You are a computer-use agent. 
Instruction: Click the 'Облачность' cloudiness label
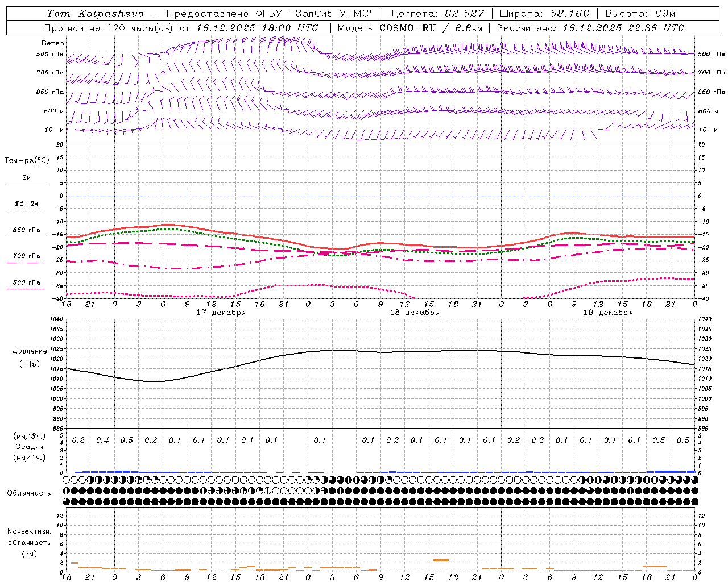[29, 493]
